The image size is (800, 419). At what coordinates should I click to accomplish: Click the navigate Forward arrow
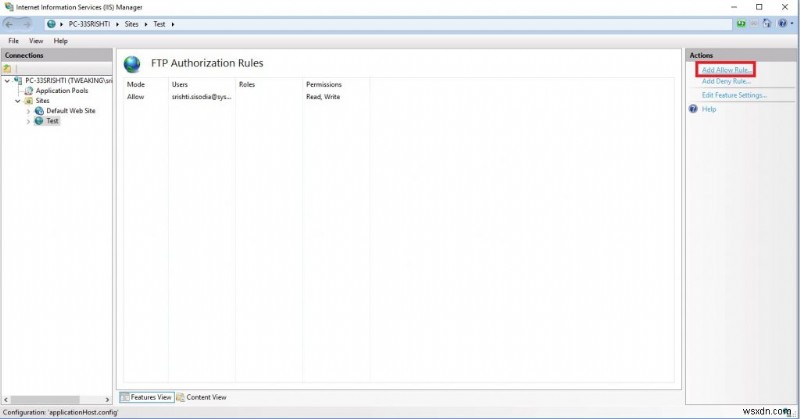coord(27,23)
